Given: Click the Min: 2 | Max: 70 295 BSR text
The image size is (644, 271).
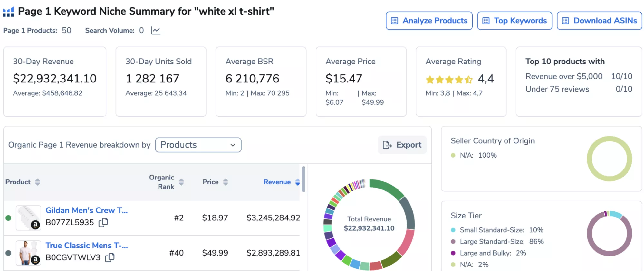Looking at the screenshot, I should coord(257,93).
